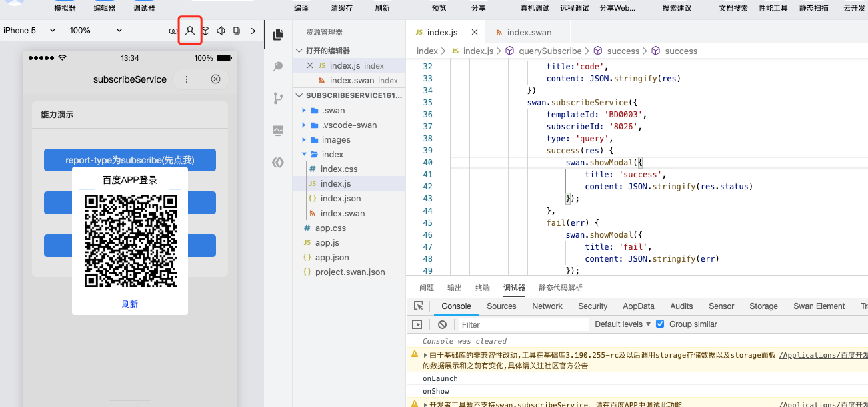Switch to the Network devtools tab
Image resolution: width=868 pixels, height=407 pixels.
tap(547, 306)
